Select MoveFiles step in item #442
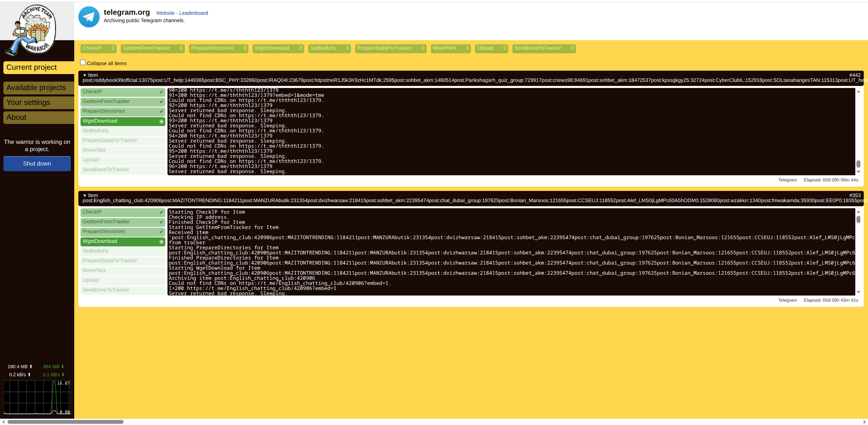Viewport: 868px width, 425px height. click(x=123, y=150)
